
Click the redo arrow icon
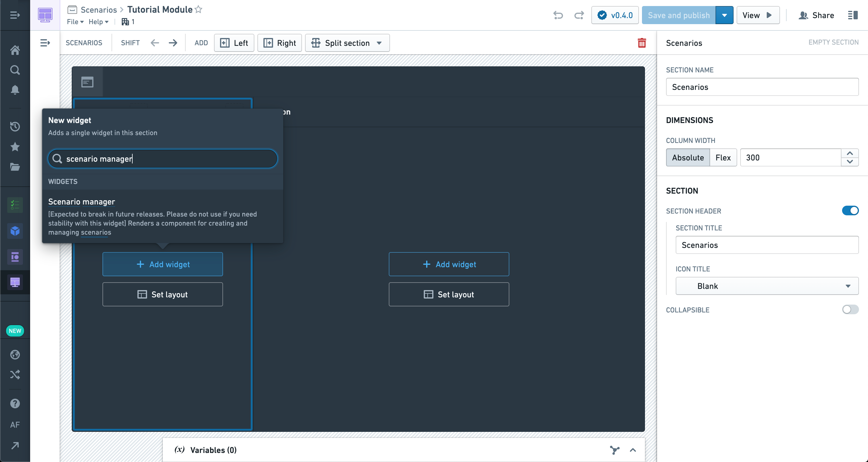pyautogui.click(x=579, y=15)
